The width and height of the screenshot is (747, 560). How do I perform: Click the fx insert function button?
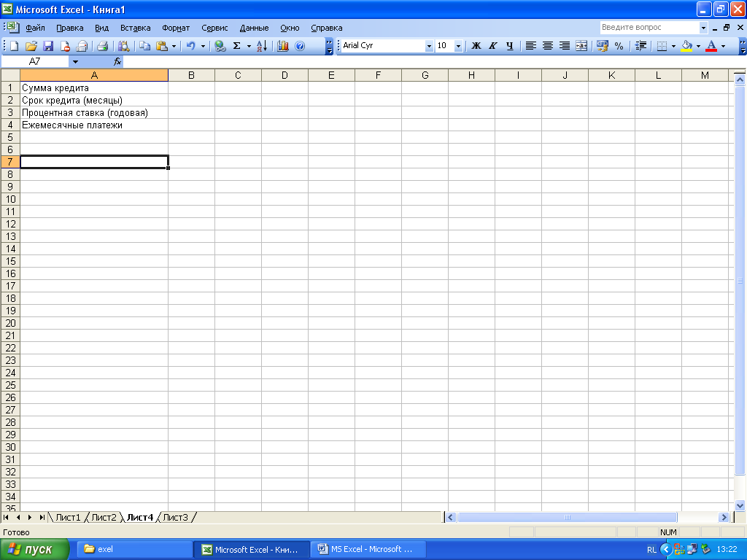click(x=117, y=61)
